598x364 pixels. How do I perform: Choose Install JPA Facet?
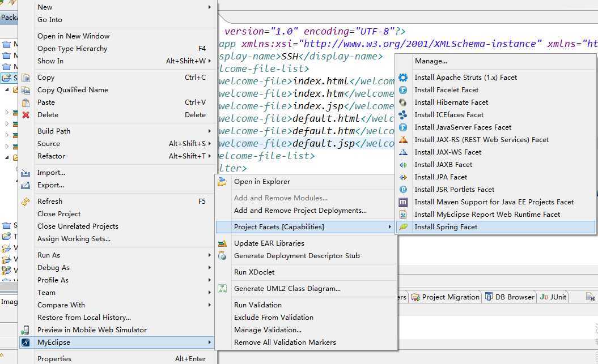tap(440, 177)
